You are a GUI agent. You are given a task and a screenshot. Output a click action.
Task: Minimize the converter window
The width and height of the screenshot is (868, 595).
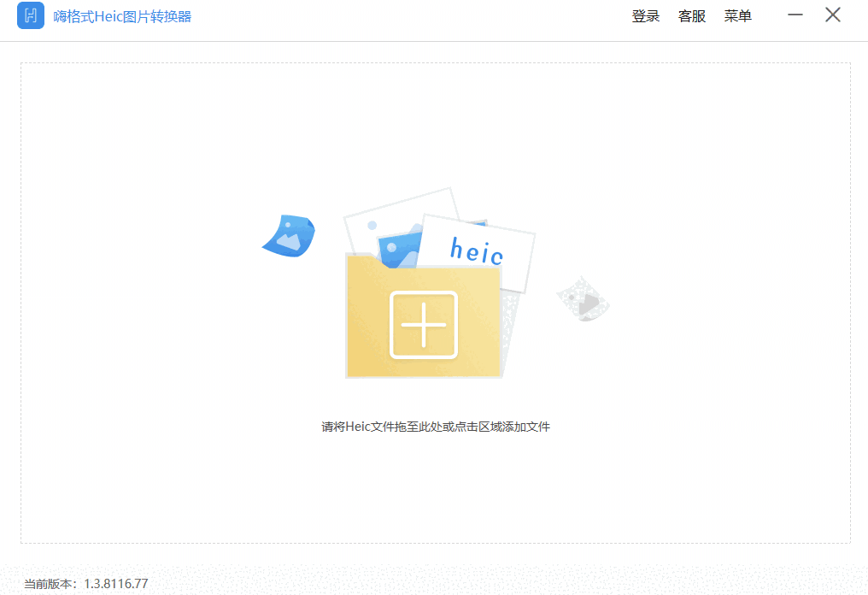click(795, 15)
